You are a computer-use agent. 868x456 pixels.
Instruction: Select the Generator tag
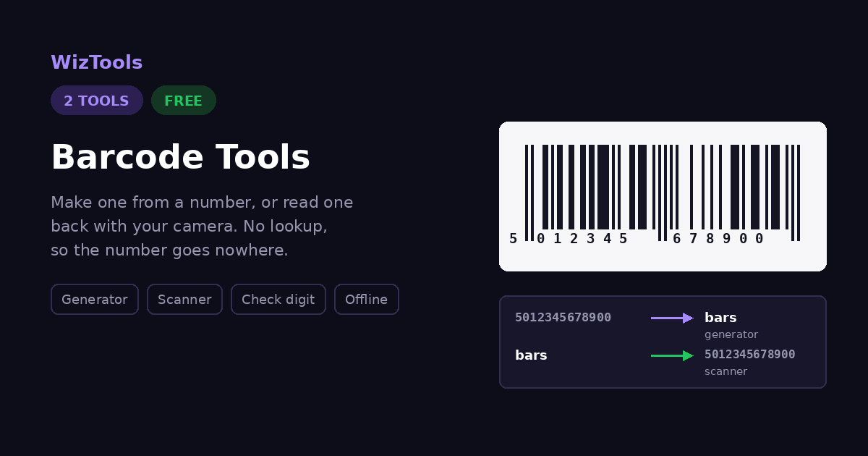95,299
